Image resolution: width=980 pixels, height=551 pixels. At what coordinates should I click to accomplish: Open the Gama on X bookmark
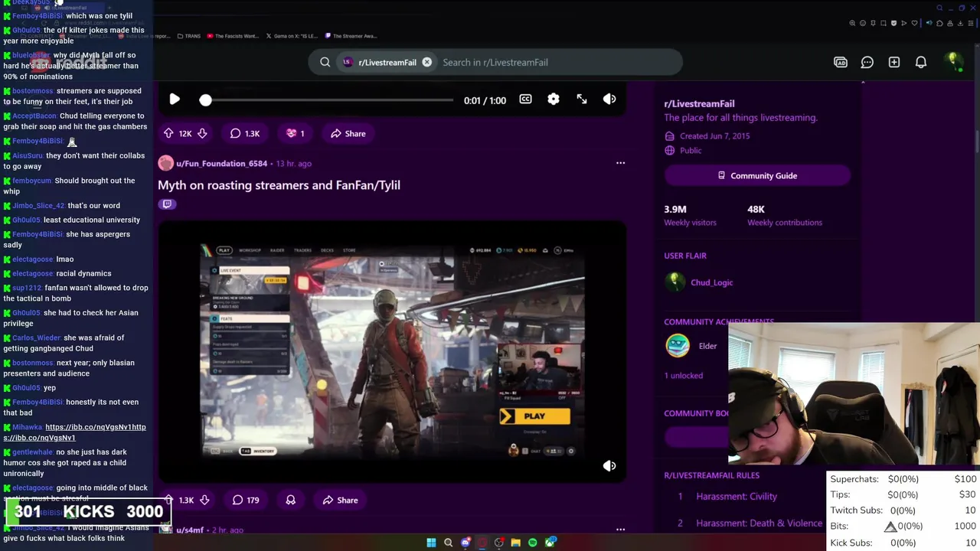pos(291,36)
